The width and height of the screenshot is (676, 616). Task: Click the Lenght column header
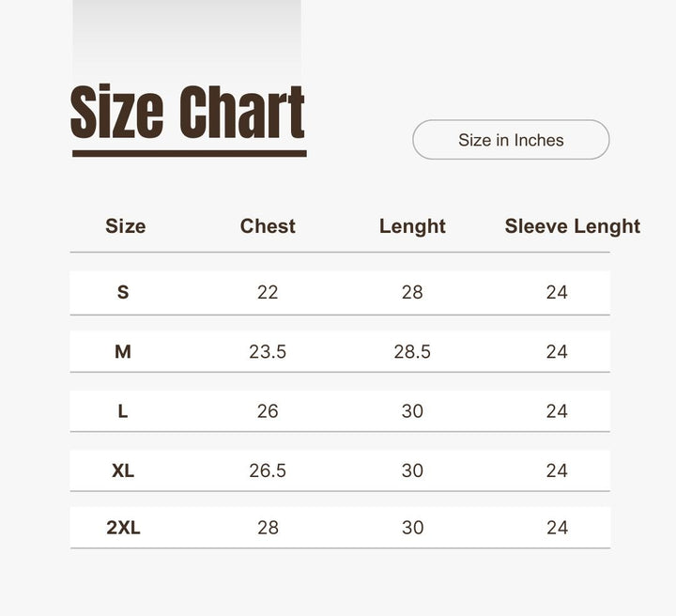[x=412, y=226]
